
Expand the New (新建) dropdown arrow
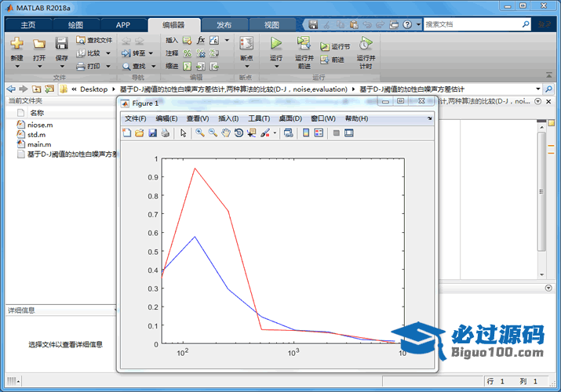coord(16,67)
